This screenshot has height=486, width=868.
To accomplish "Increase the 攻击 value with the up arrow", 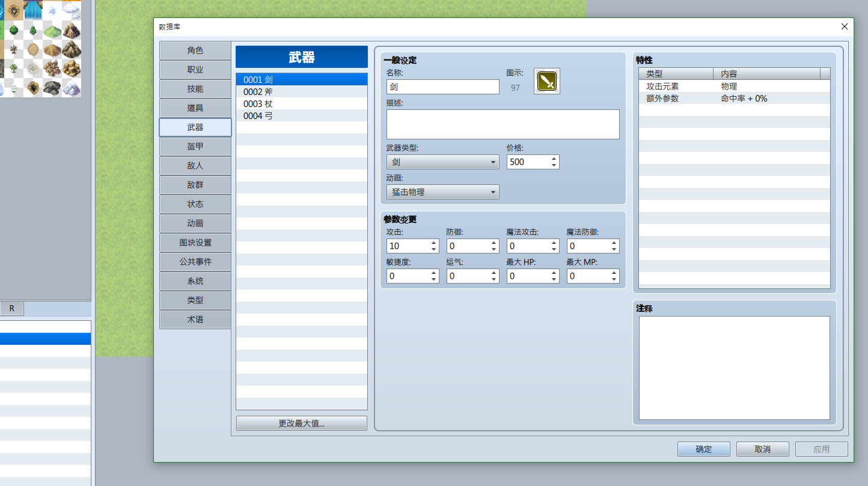I will (x=433, y=243).
